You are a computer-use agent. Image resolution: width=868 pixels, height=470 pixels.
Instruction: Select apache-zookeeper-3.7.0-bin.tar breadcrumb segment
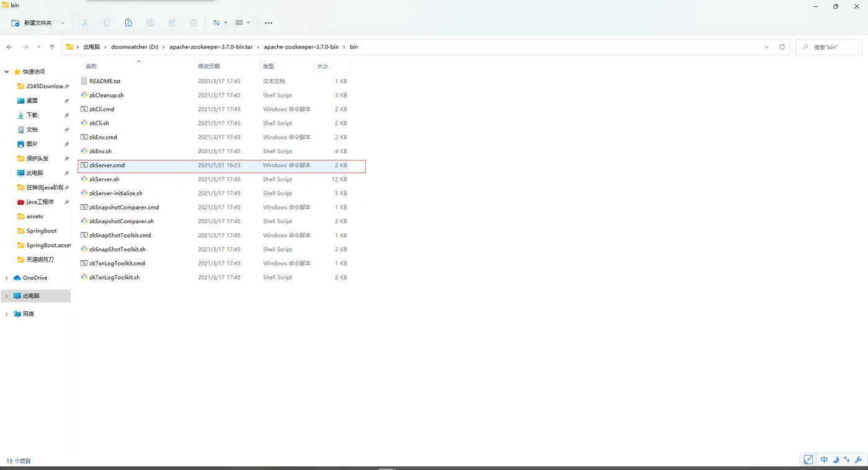pyautogui.click(x=211, y=47)
